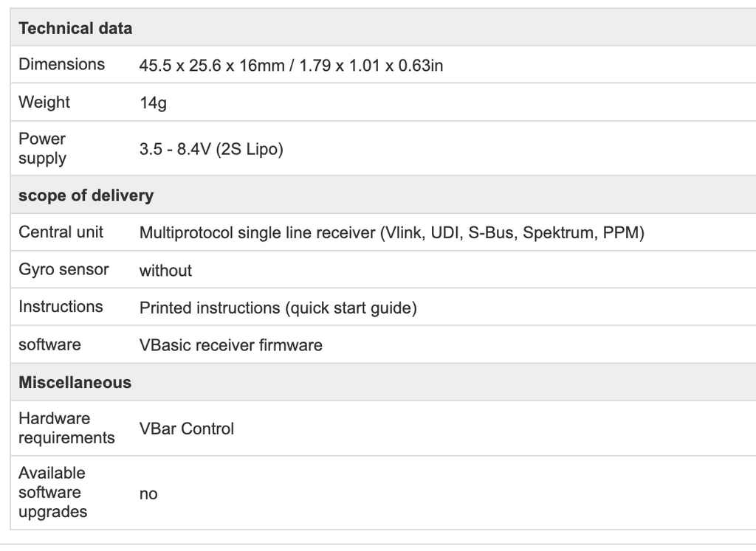Click the "Gyro sensor" row label
The width and height of the screenshot is (756, 551).
click(63, 269)
